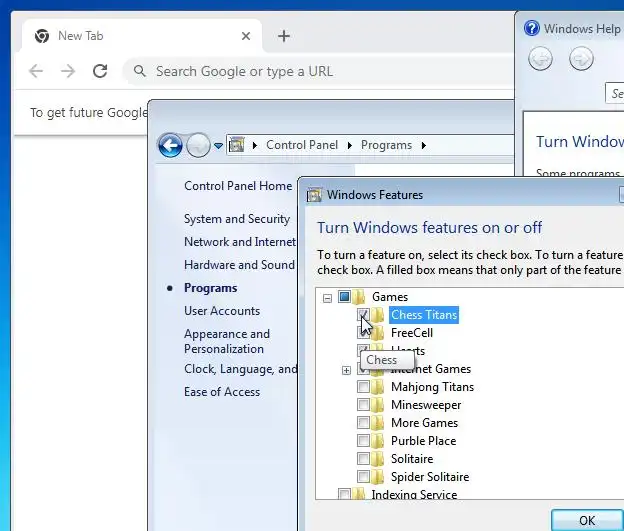The width and height of the screenshot is (624, 531).
Task: Select Control Panel in the breadcrumb
Action: tap(302, 145)
